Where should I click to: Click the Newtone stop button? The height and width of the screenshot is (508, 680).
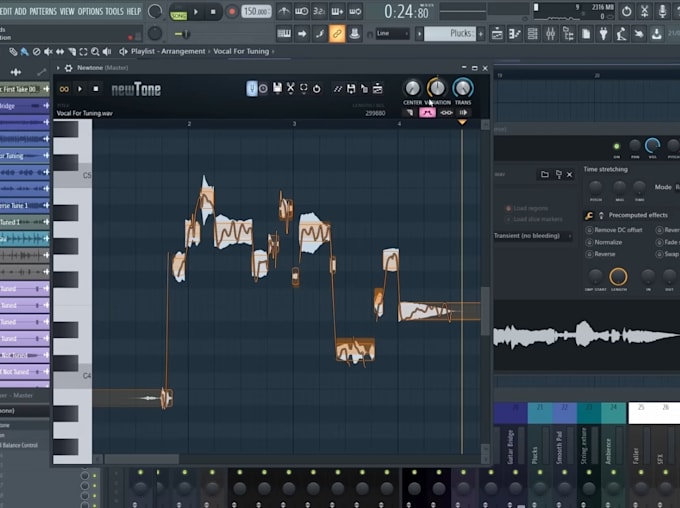click(x=96, y=89)
